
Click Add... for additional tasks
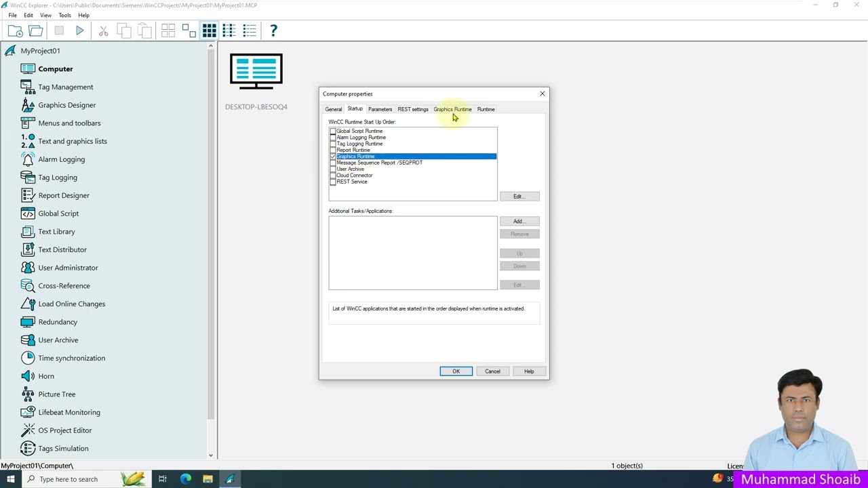click(519, 222)
